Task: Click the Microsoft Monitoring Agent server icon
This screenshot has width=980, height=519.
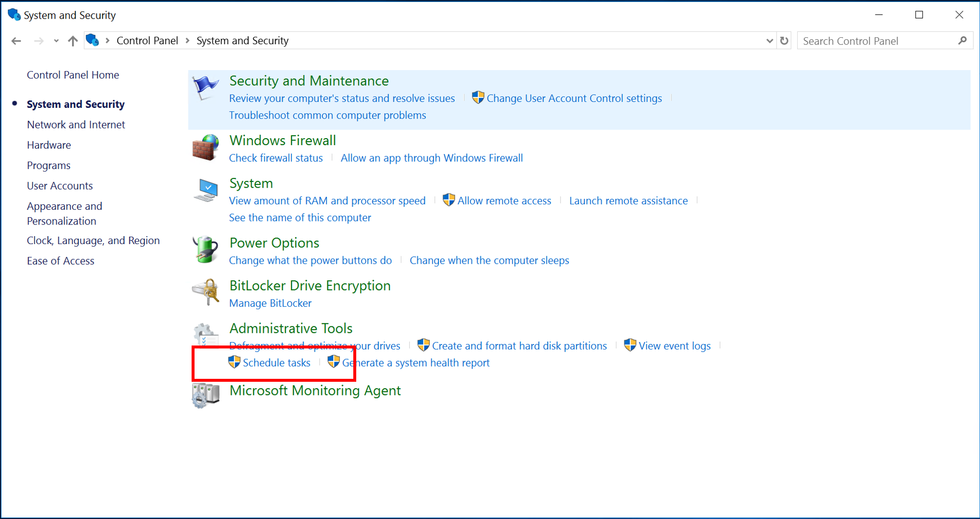Action: pos(205,396)
